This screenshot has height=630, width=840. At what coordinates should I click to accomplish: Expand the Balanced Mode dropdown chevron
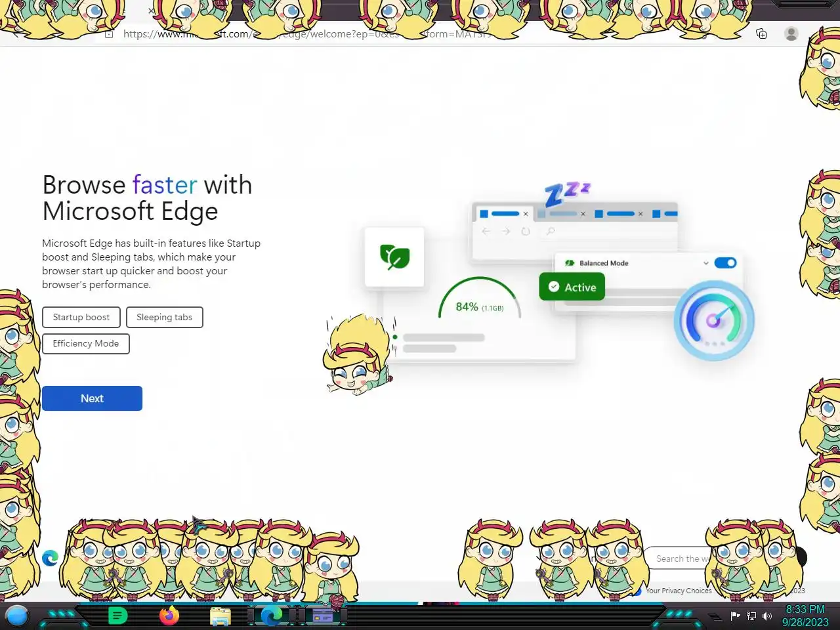[x=705, y=263]
